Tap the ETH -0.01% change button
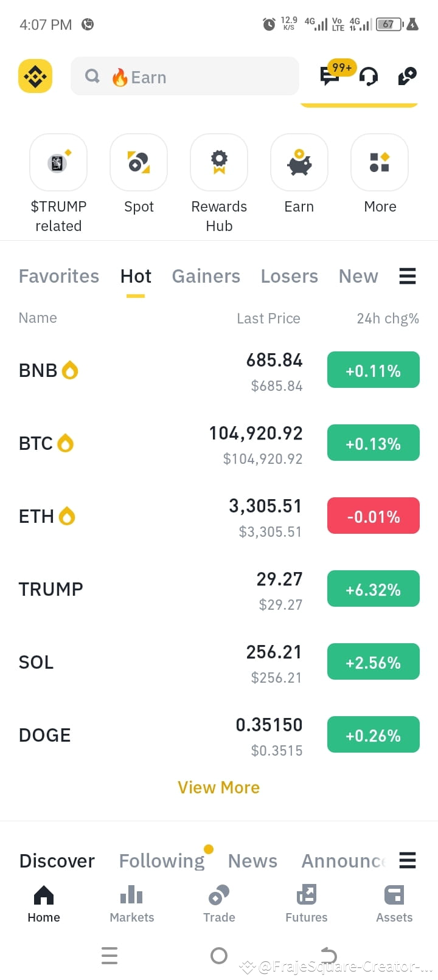438x980 pixels. (374, 516)
